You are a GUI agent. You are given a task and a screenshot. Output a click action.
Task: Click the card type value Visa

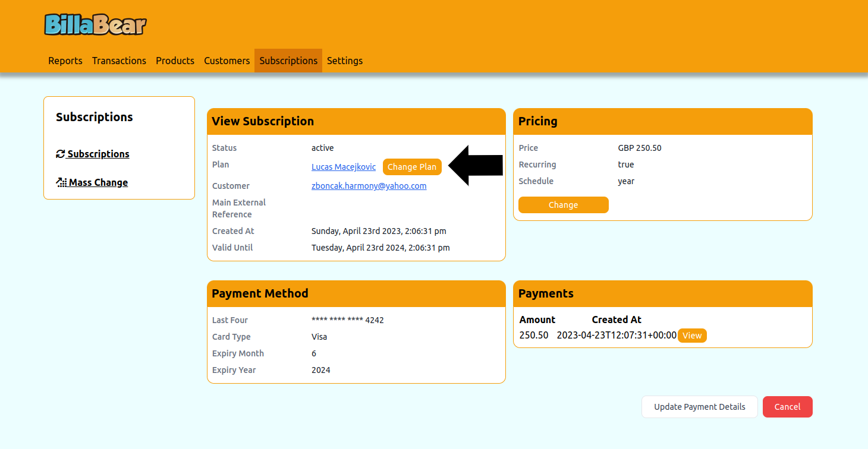[x=319, y=337]
